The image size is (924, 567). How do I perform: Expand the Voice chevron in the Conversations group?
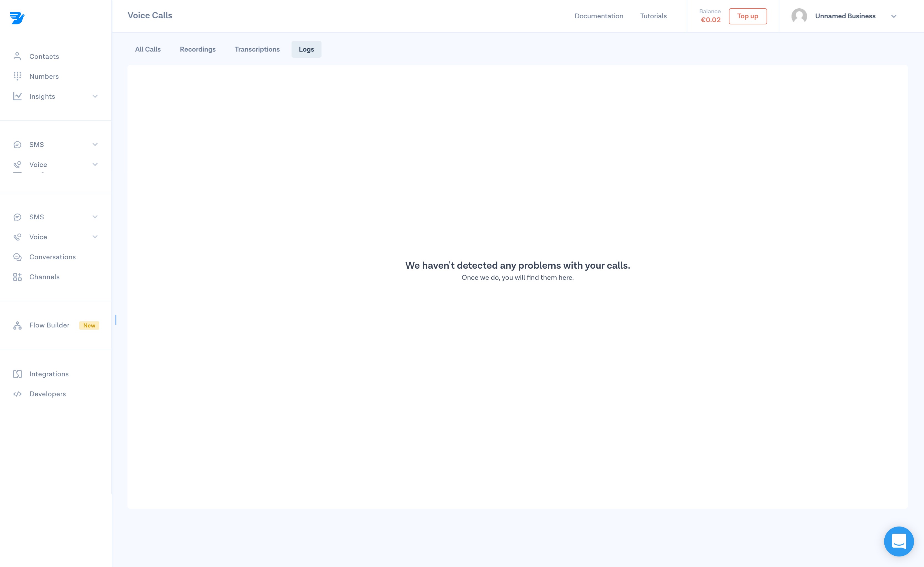coord(95,237)
